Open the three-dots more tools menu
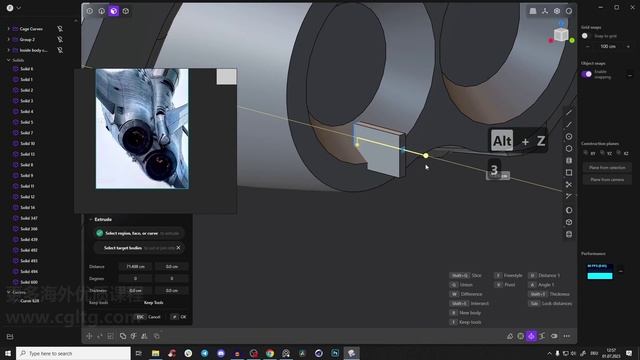The image size is (640, 360). (x=567, y=336)
